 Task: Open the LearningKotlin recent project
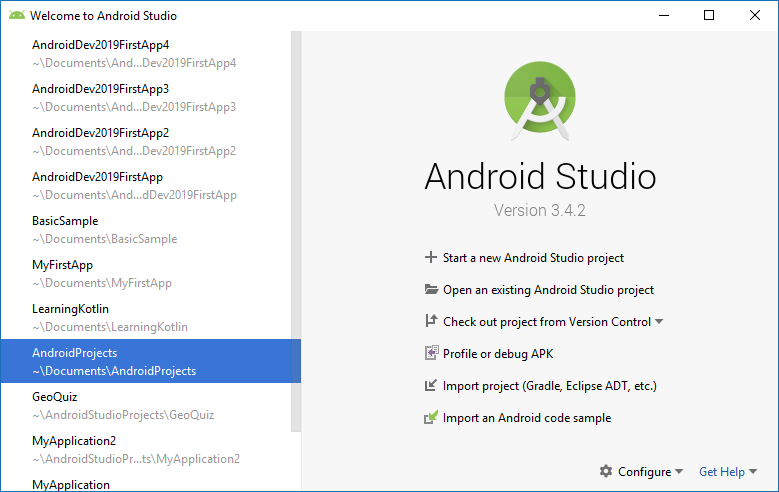(x=151, y=318)
